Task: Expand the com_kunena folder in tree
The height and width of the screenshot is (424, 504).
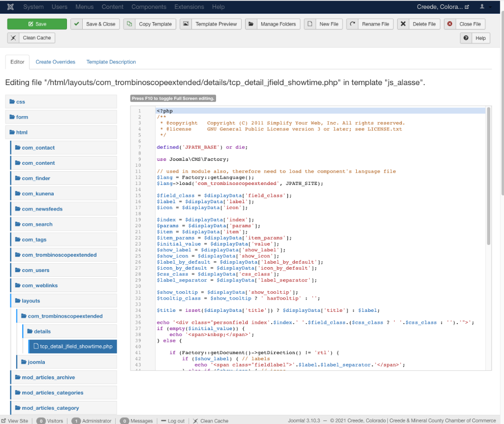Action: (x=37, y=194)
